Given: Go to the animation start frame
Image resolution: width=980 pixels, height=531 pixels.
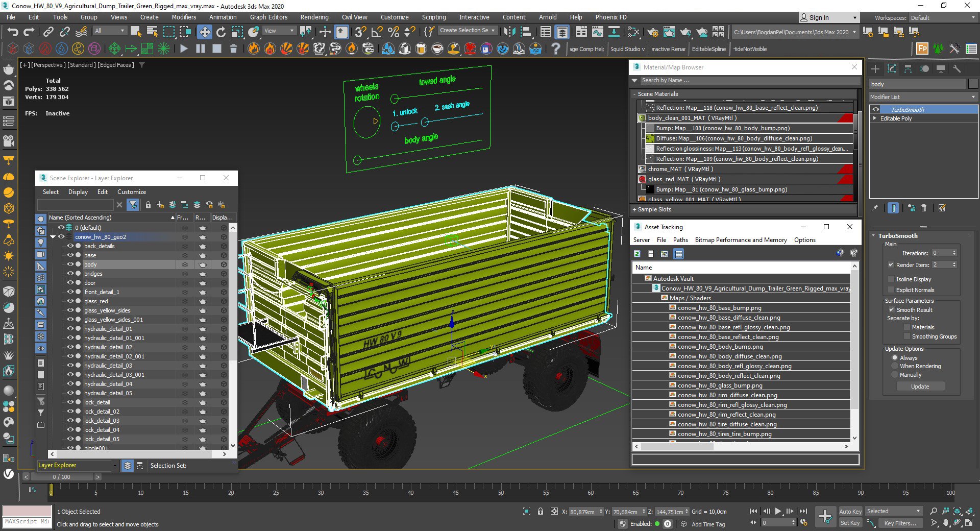Looking at the screenshot, I should (753, 511).
